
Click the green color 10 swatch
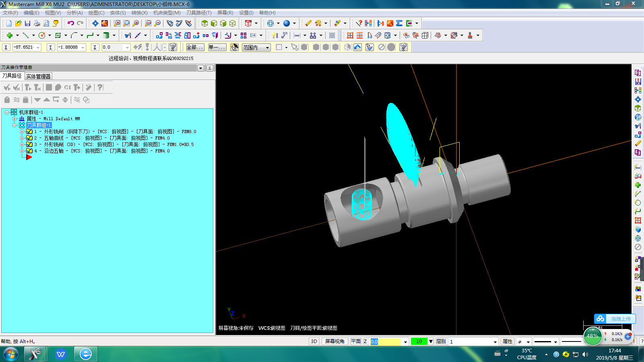[419, 341]
